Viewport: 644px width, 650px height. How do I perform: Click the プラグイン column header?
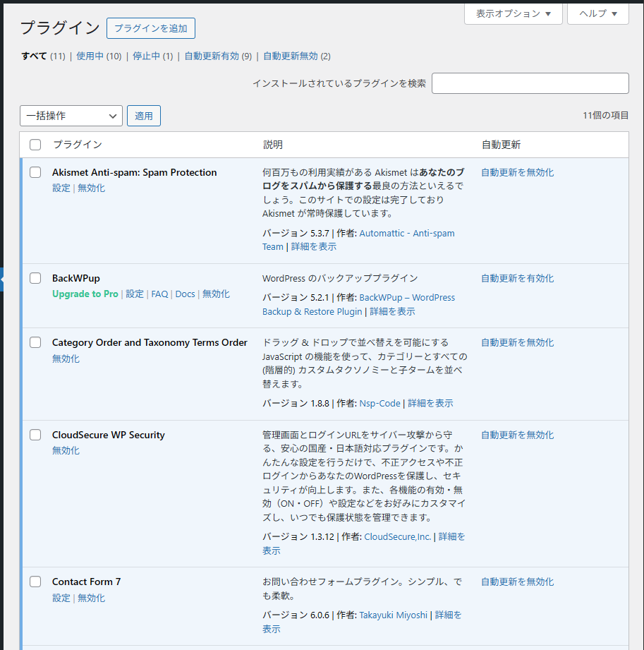pos(78,145)
